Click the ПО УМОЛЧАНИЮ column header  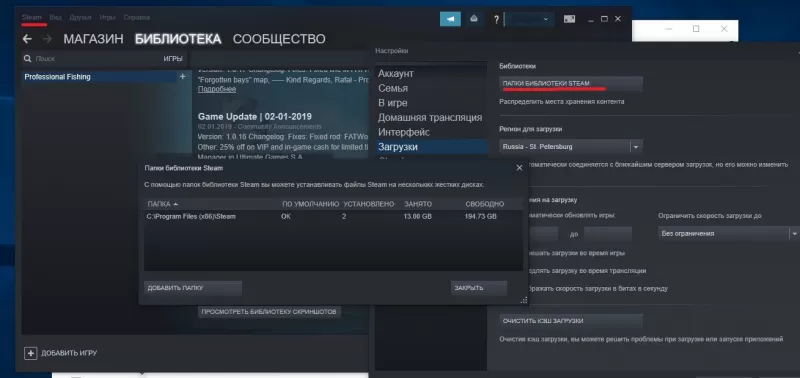(310, 204)
